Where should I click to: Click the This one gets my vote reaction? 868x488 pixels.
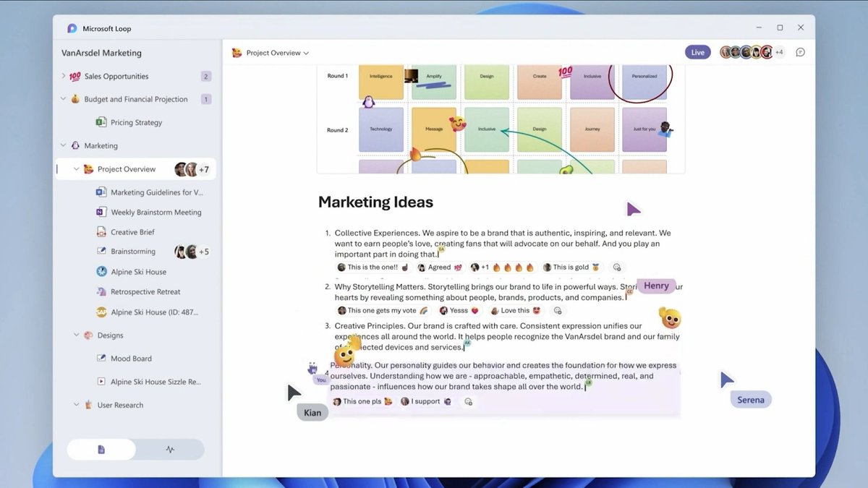383,311
